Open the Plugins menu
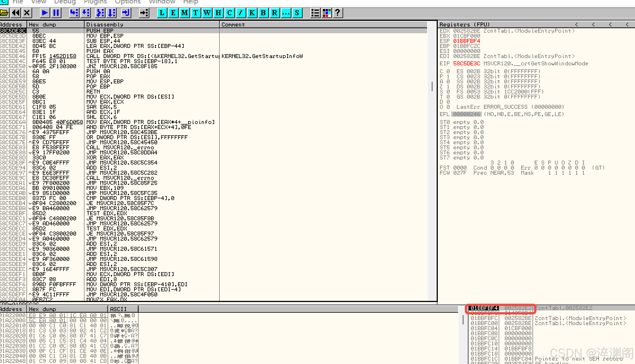The height and width of the screenshot is (364, 635). (x=95, y=2)
